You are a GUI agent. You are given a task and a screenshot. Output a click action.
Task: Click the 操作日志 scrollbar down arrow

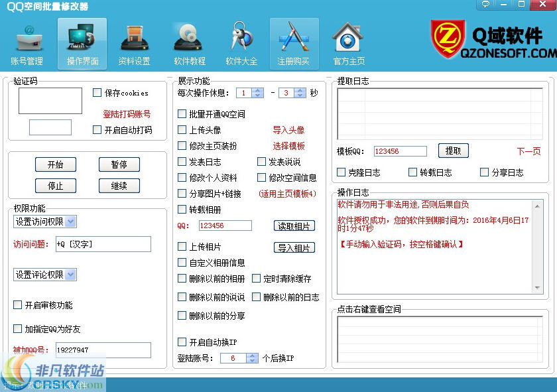click(537, 288)
